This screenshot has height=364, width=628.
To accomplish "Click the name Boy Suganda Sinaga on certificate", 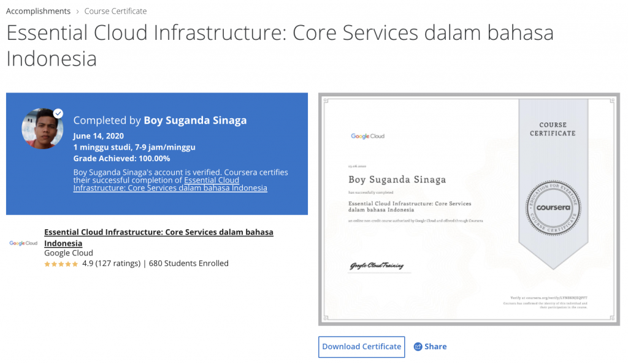I will pos(397,180).
